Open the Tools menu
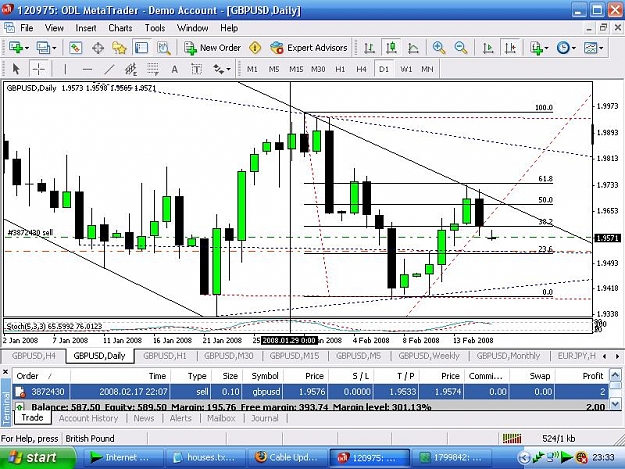625x469 pixels. pos(155,28)
